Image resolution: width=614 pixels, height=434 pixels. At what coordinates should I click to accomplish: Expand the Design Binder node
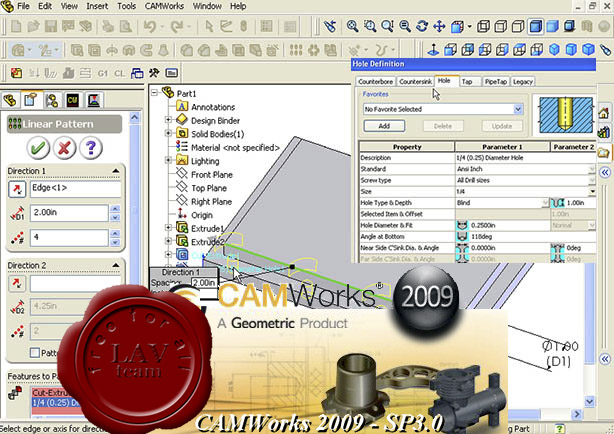168,119
